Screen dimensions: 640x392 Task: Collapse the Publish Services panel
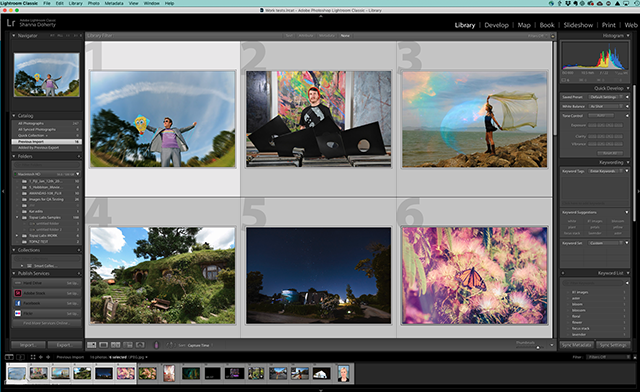pyautogui.click(x=14, y=273)
